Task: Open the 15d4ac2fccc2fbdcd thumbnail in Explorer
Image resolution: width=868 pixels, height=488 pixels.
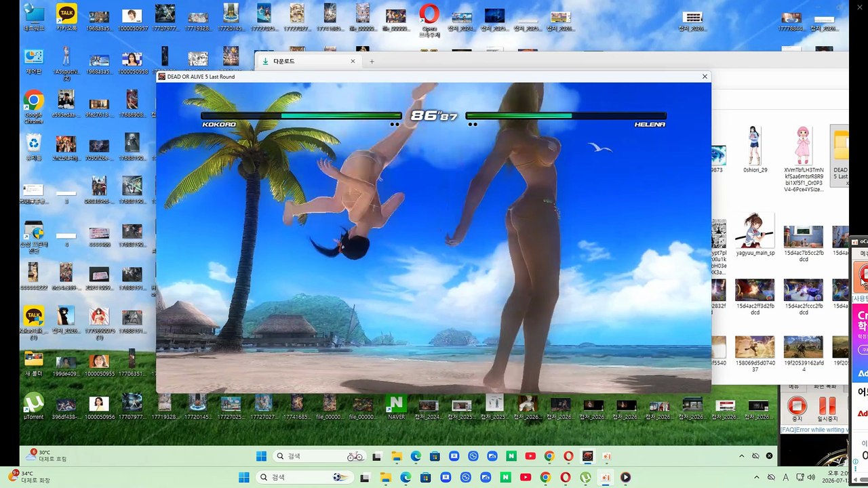Action: pyautogui.click(x=803, y=297)
